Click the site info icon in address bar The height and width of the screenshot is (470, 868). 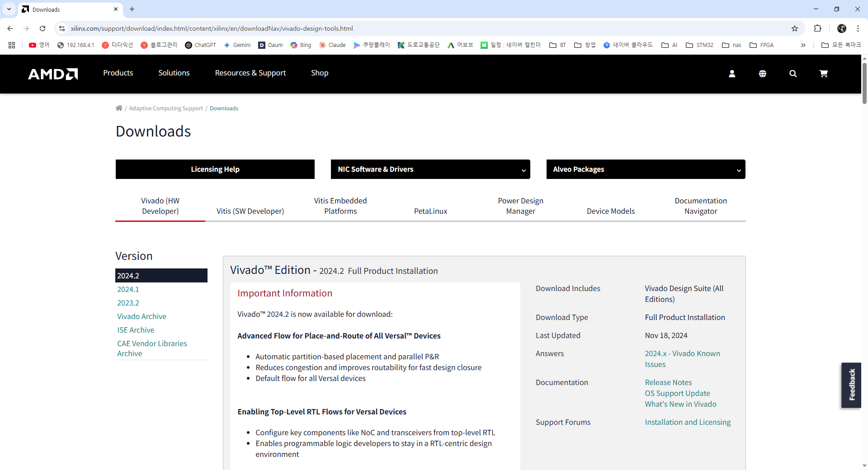click(x=62, y=28)
